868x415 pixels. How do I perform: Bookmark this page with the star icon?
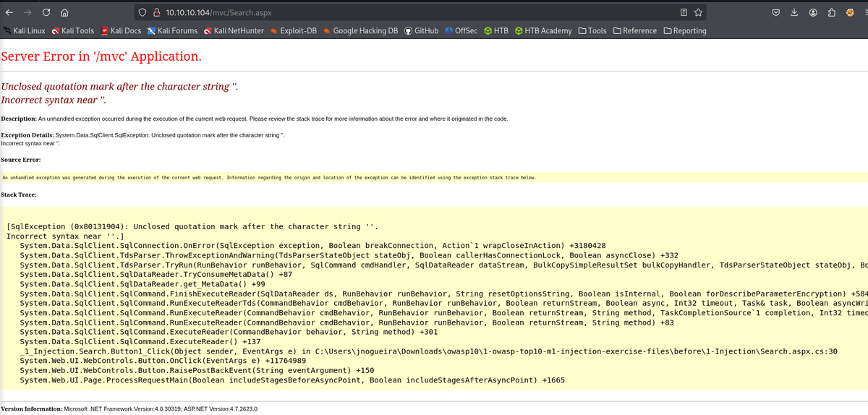[698, 12]
